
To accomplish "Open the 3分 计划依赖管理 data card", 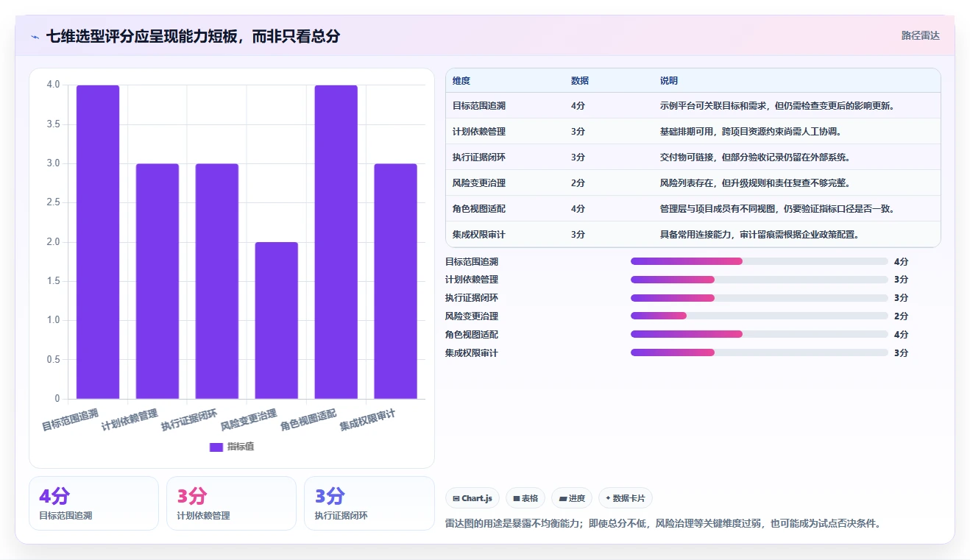I will coord(231,503).
